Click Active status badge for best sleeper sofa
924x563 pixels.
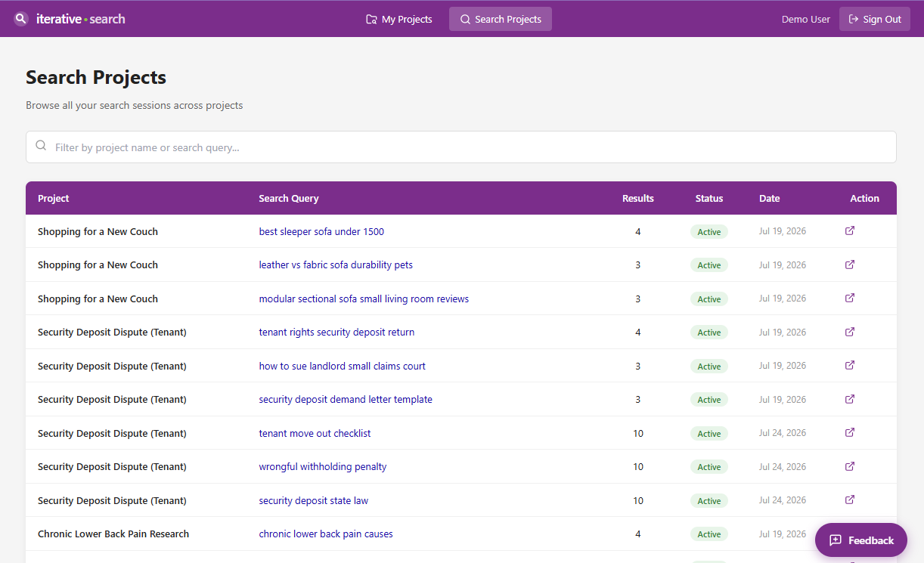pos(709,232)
